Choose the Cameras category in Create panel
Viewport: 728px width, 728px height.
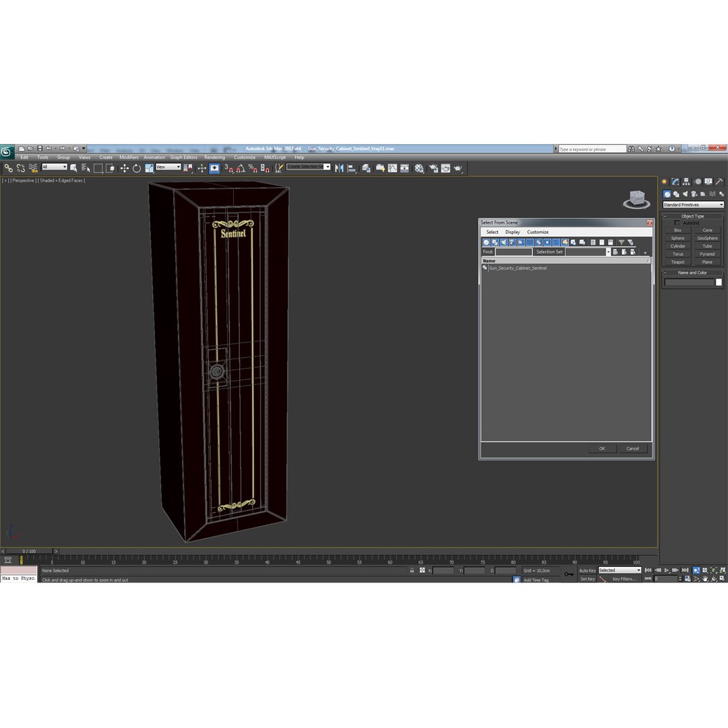click(x=694, y=194)
